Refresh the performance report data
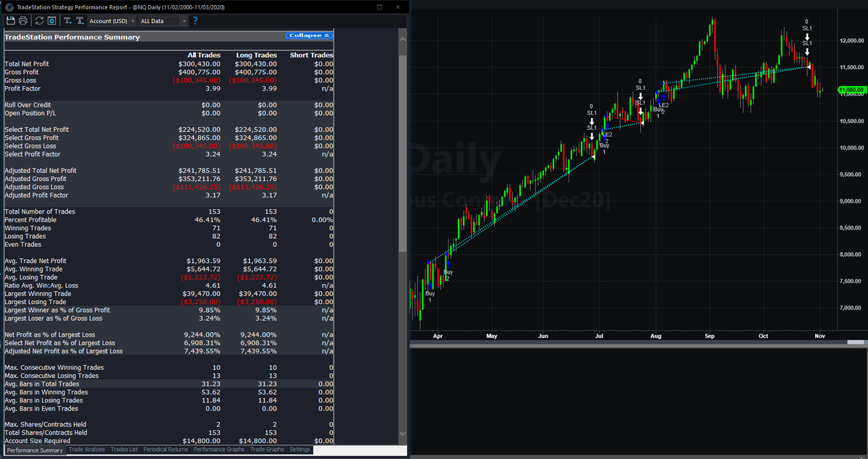Image resolution: width=868 pixels, height=459 pixels. 40,20
